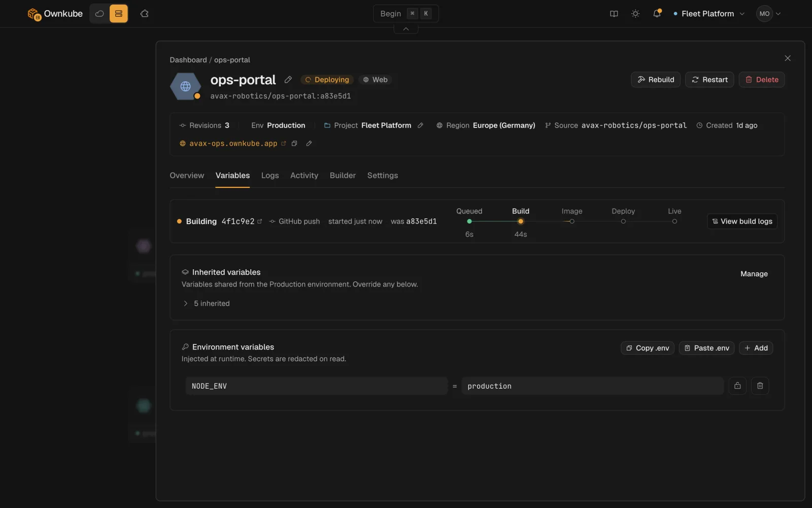Click the Queued stage marker
The height and width of the screenshot is (508, 812).
tap(469, 221)
